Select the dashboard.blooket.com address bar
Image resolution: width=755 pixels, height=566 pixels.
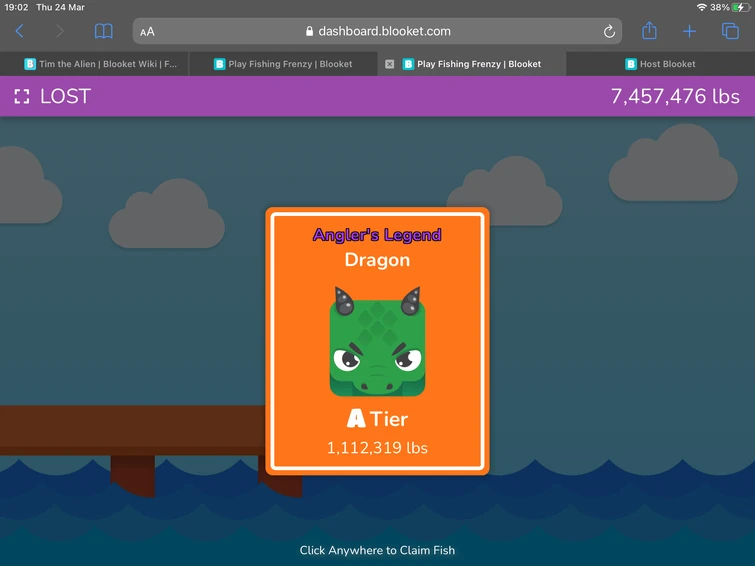click(x=377, y=31)
